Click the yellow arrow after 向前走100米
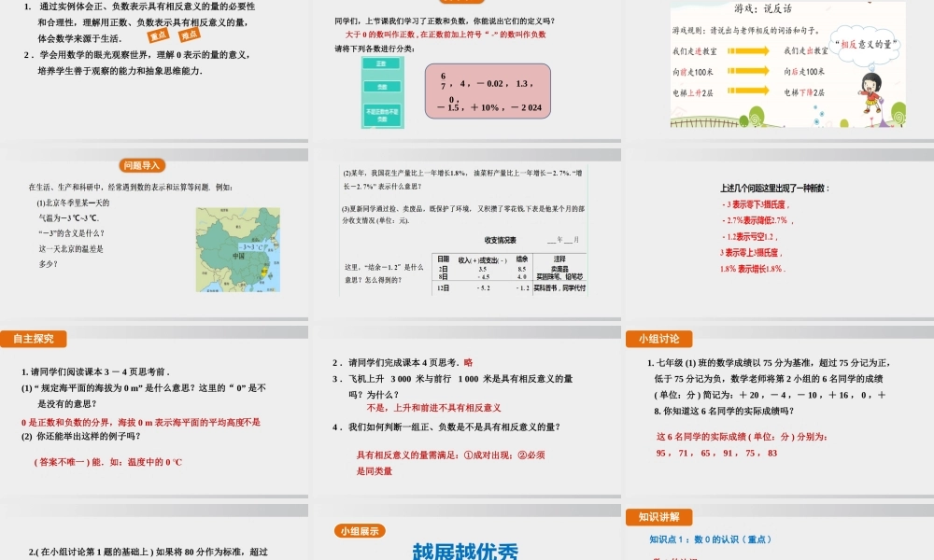Screen dimensions: 934x560 pos(748,72)
